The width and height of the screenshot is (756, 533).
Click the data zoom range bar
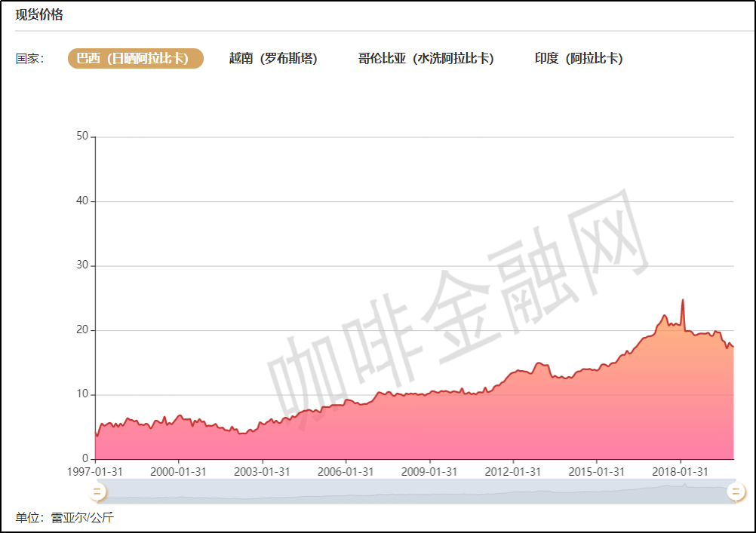click(416, 492)
